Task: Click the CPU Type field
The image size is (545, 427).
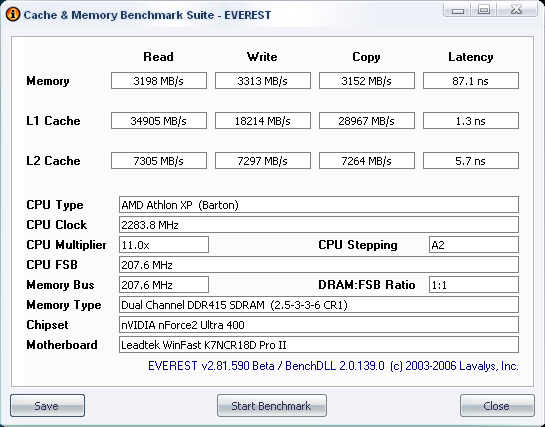Action: click(x=319, y=205)
